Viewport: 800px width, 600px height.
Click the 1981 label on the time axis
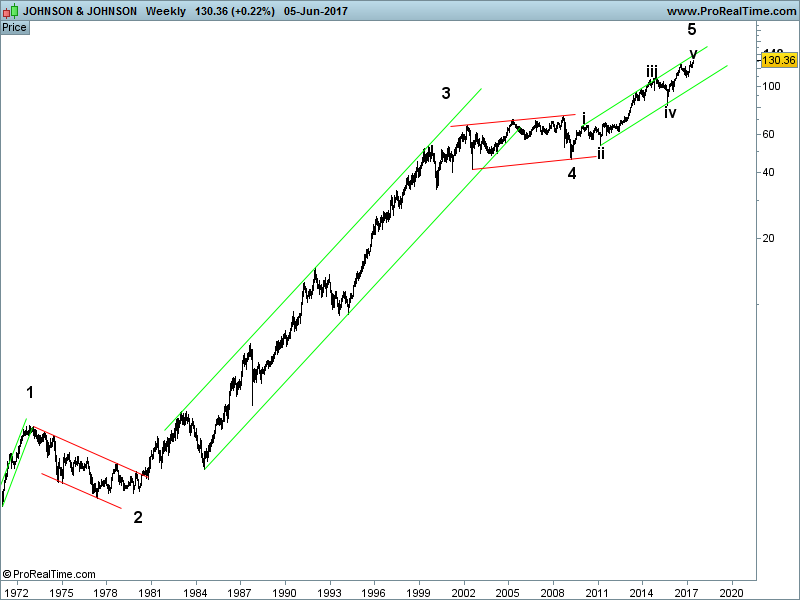point(151,593)
